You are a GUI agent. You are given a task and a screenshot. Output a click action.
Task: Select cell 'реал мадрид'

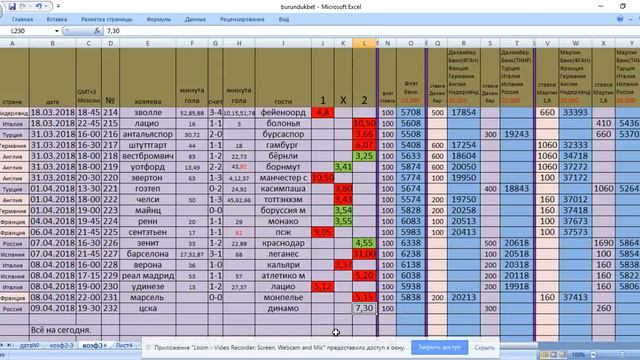[x=148, y=276]
